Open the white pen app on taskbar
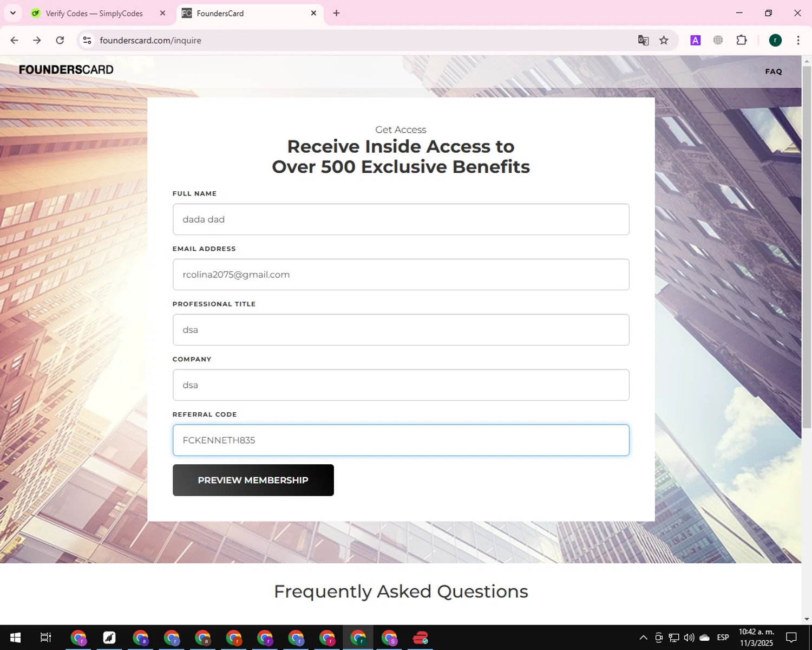The width and height of the screenshot is (812, 650). (x=109, y=638)
